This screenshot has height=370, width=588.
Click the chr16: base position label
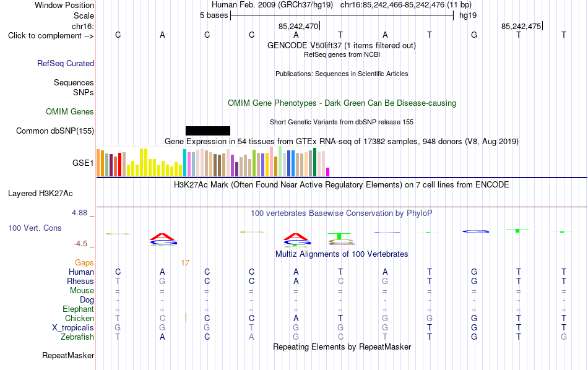(x=83, y=26)
